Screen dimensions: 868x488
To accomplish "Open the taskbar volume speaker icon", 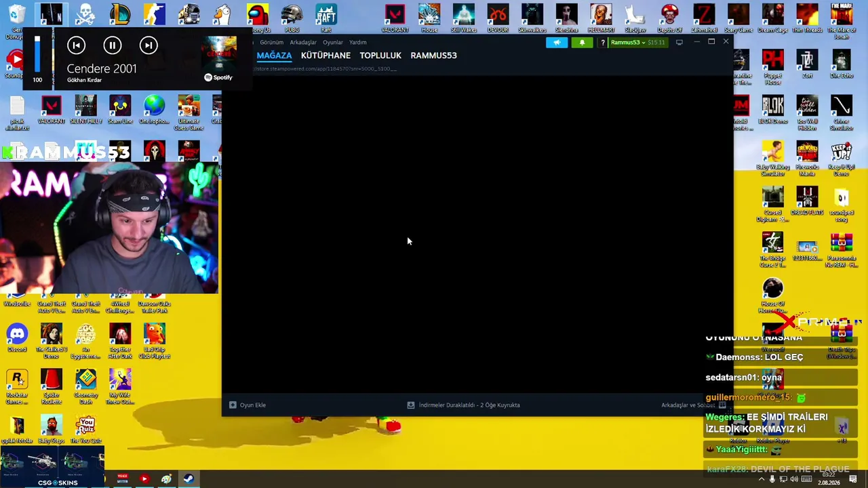I will click(x=795, y=479).
